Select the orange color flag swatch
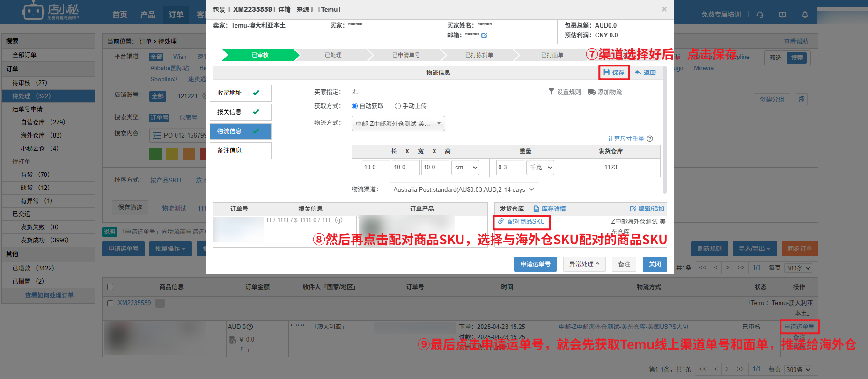The image size is (868, 379). [189, 154]
